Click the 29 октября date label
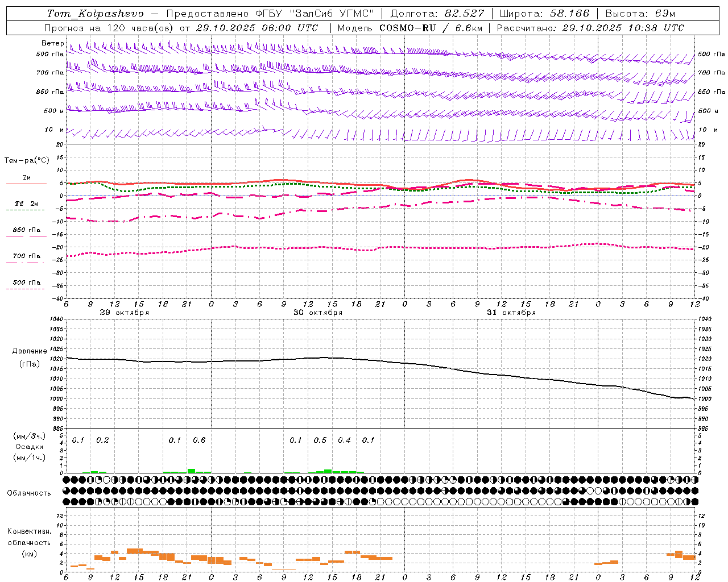The height and width of the screenshot is (582, 728). pyautogui.click(x=125, y=313)
